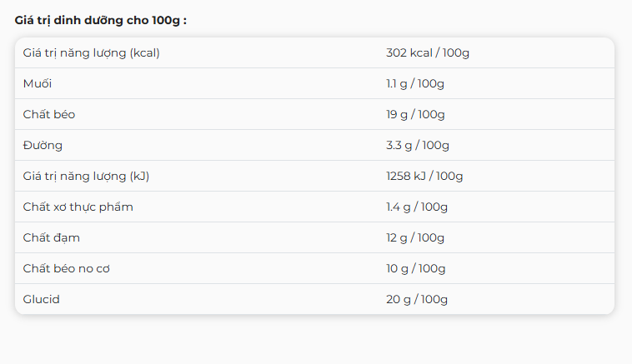Click the blank area below the nutrition table
This screenshot has height=364, width=632.
pyautogui.click(x=315, y=340)
